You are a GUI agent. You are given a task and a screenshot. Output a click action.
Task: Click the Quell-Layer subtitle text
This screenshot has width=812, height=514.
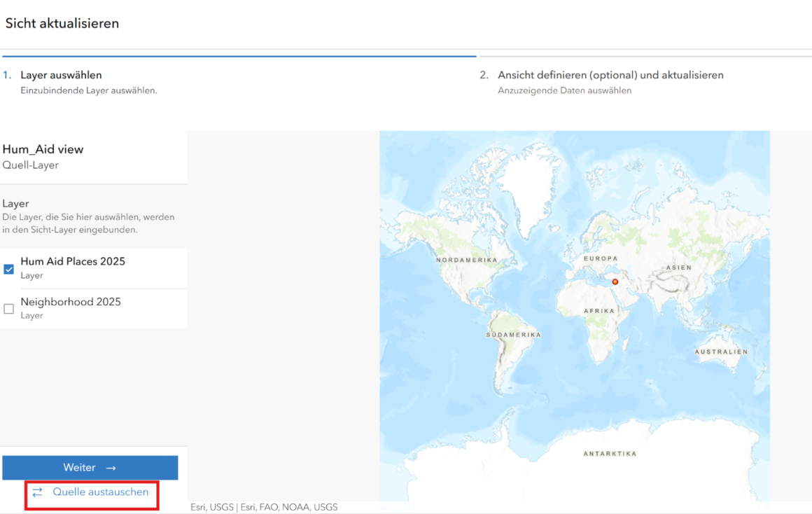31,165
